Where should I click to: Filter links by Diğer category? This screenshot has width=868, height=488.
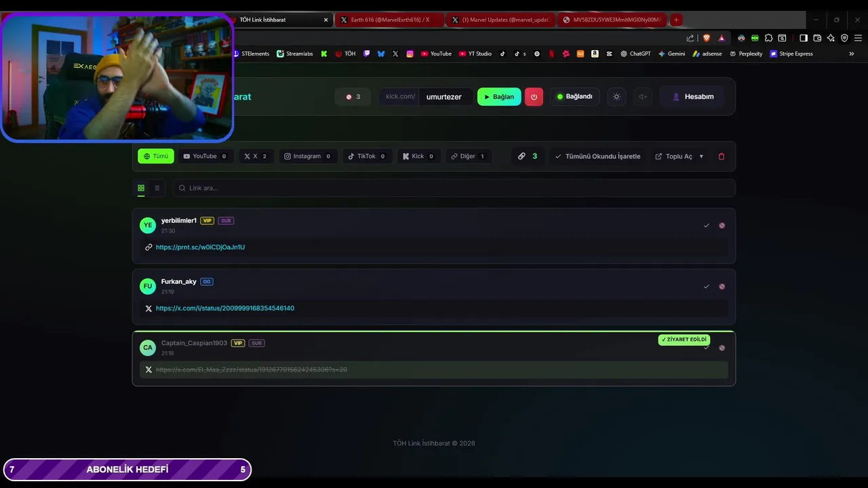point(468,157)
